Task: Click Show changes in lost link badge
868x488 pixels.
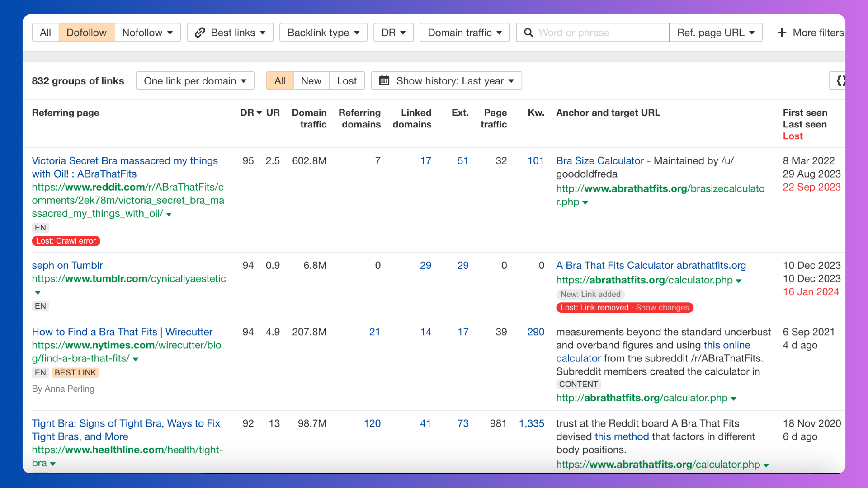Action: tap(662, 308)
